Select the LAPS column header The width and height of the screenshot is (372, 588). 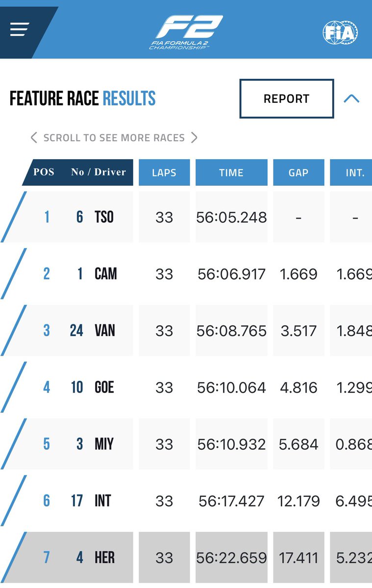164,172
